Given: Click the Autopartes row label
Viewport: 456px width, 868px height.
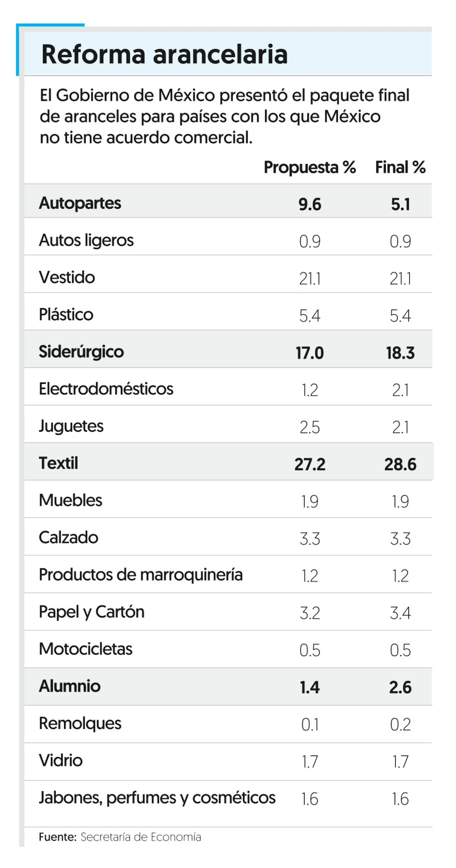Looking at the screenshot, I should [x=80, y=203].
